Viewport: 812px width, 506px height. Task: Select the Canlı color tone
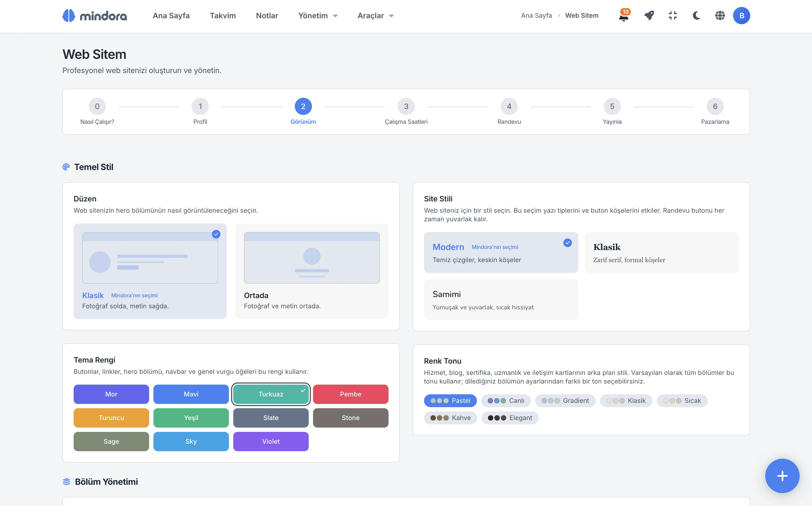pos(506,401)
